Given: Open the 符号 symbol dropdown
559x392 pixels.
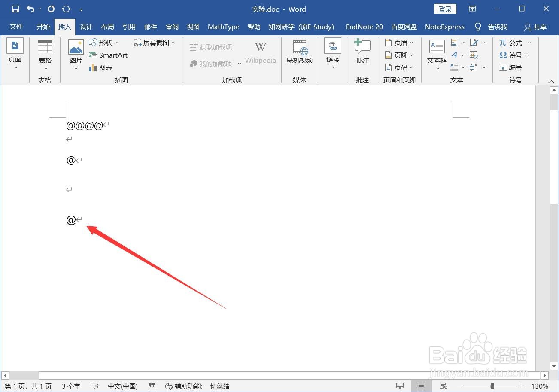Looking at the screenshot, I should (513, 55).
